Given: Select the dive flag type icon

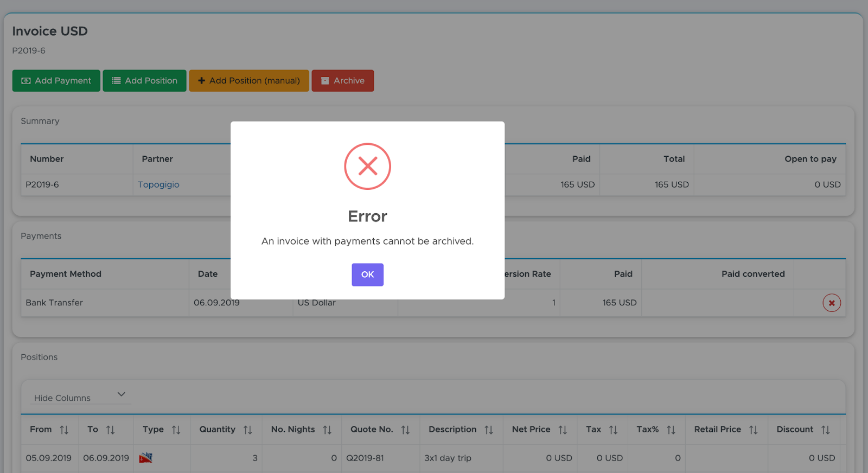Looking at the screenshot, I should (145, 458).
